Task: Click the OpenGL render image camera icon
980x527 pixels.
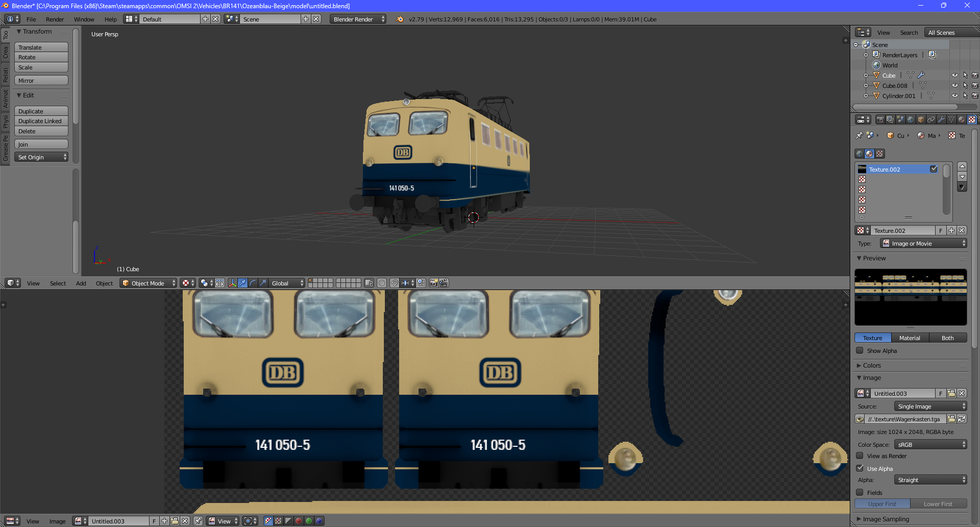Action: (433, 283)
